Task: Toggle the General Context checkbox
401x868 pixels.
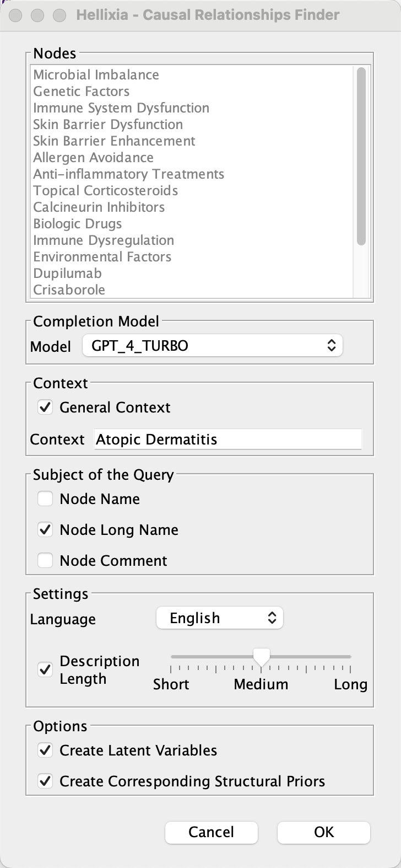Action: (45, 408)
